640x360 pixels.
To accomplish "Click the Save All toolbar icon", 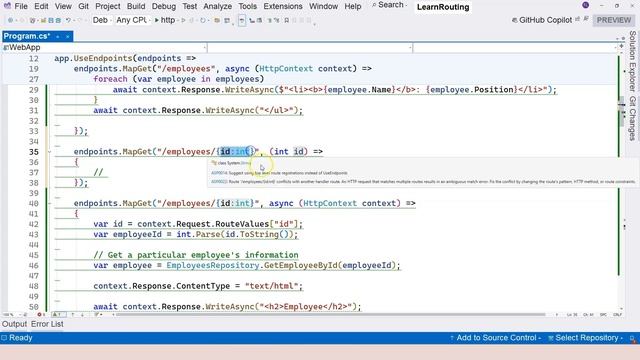I will (58, 20).
